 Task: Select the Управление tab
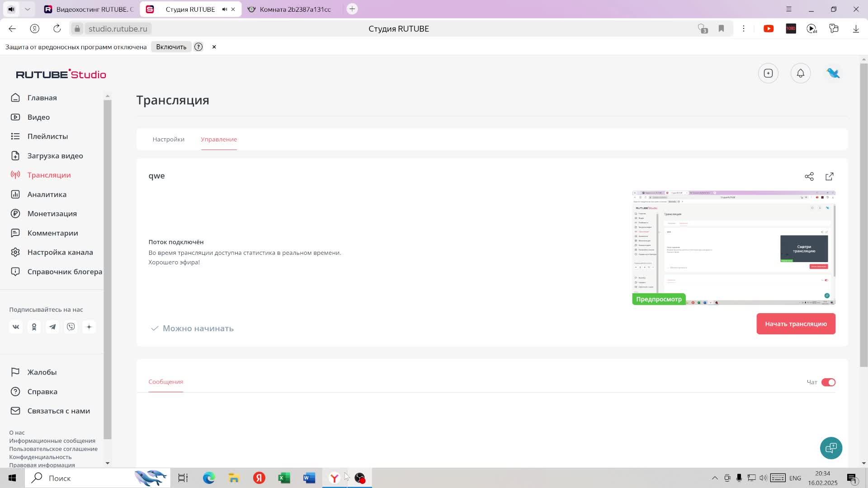[x=219, y=139]
